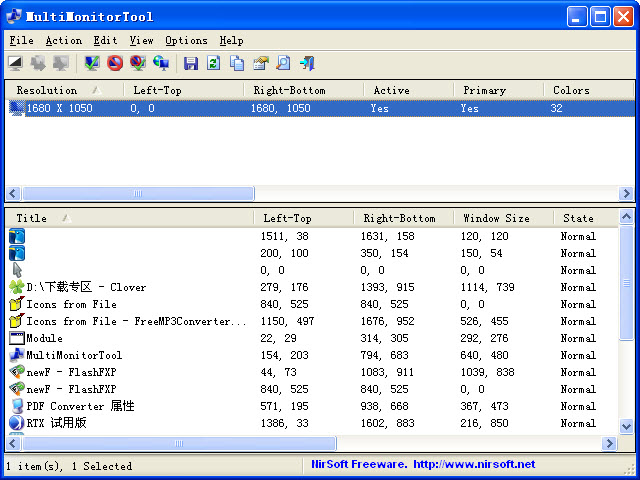Sort windows list by Title column header
Viewport: 640px width, 480px height.
tap(32, 218)
